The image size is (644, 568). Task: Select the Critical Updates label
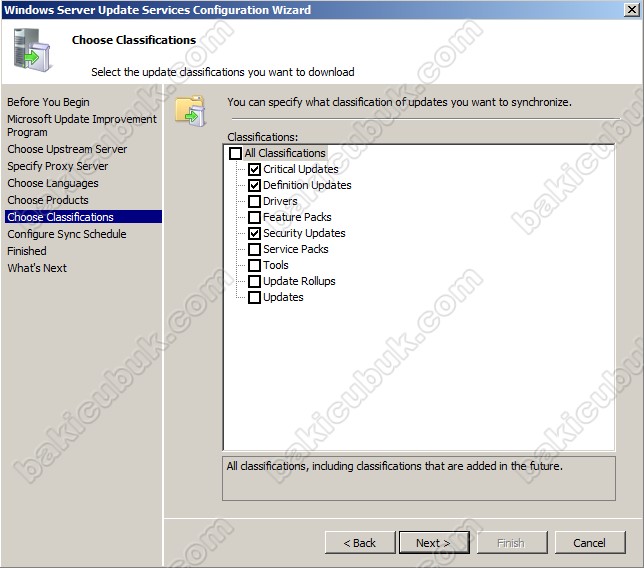click(x=301, y=169)
